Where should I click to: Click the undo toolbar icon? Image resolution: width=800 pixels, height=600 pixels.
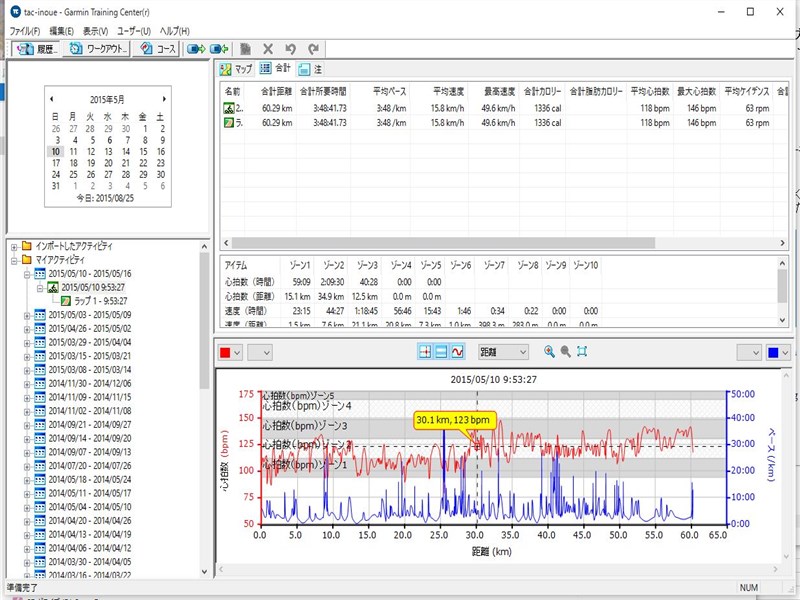290,49
